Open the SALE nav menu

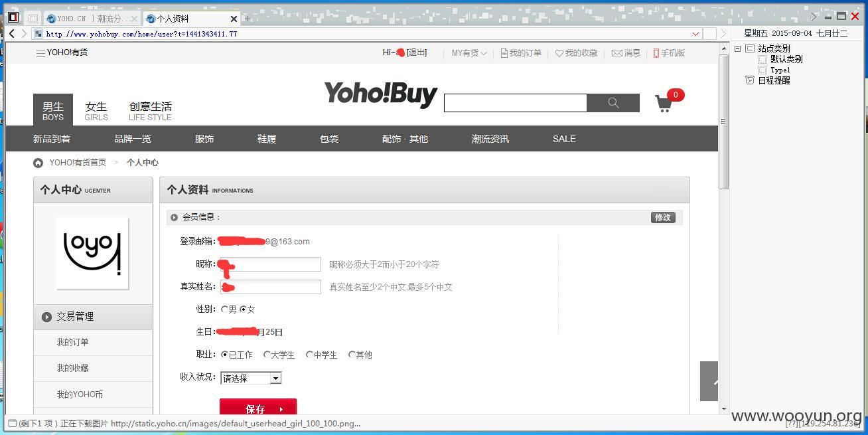564,139
